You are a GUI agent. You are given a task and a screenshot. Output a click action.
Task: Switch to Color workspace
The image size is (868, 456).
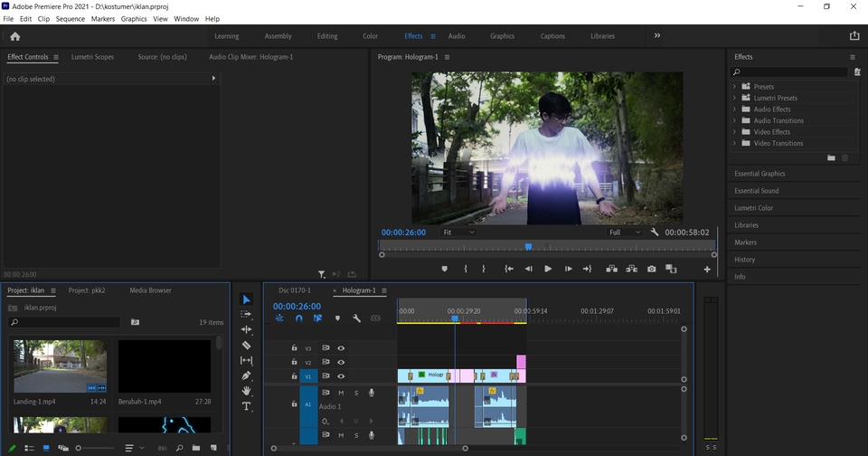pos(371,36)
